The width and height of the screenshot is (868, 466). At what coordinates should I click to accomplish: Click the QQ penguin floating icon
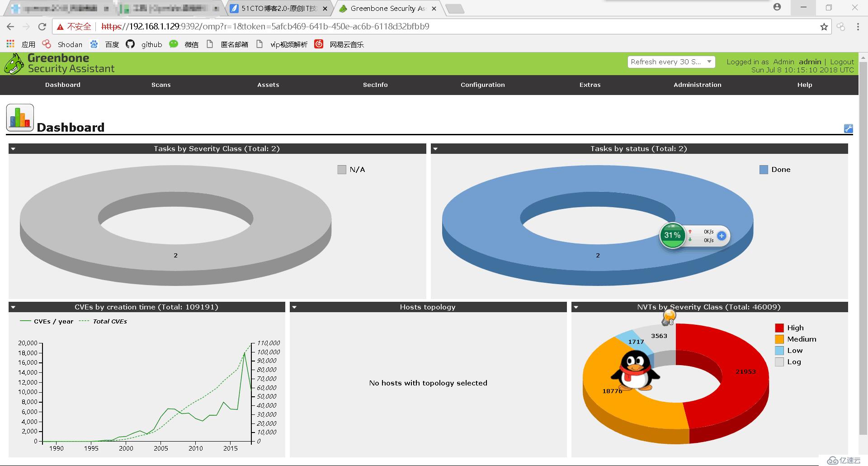point(635,371)
